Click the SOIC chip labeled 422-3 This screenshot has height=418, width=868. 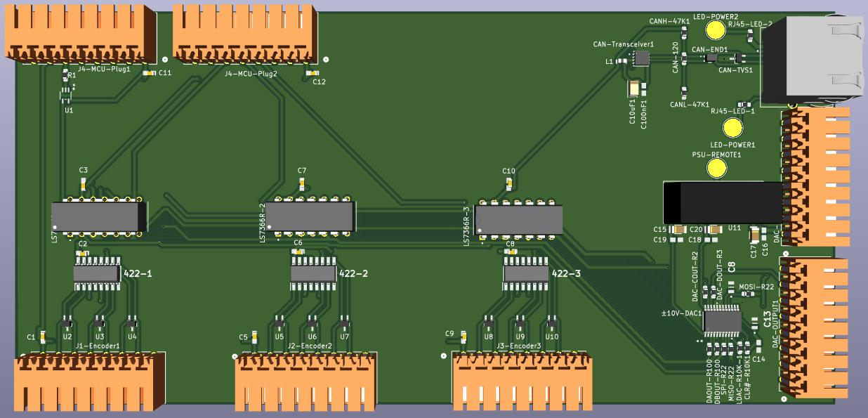pyautogui.click(x=526, y=275)
